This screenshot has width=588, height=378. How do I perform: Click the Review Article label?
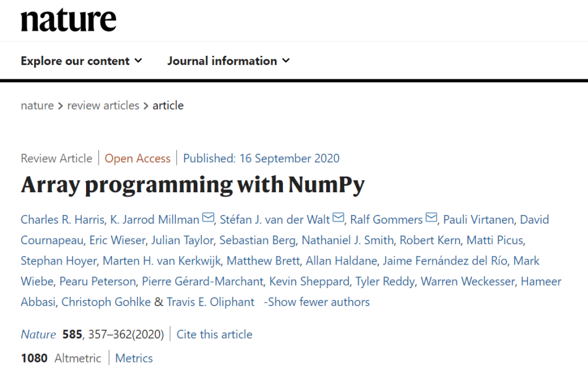[56, 159]
